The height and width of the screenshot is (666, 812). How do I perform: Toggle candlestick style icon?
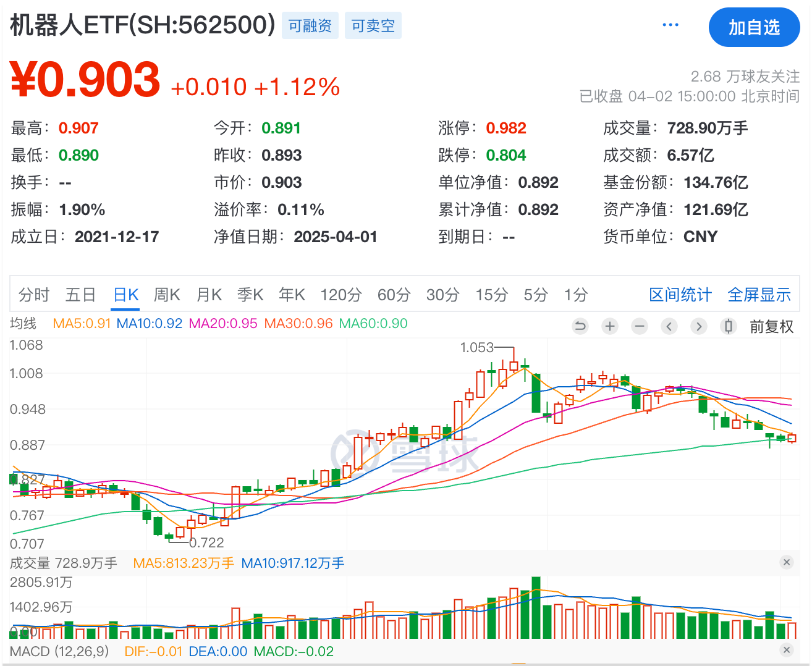point(729,326)
